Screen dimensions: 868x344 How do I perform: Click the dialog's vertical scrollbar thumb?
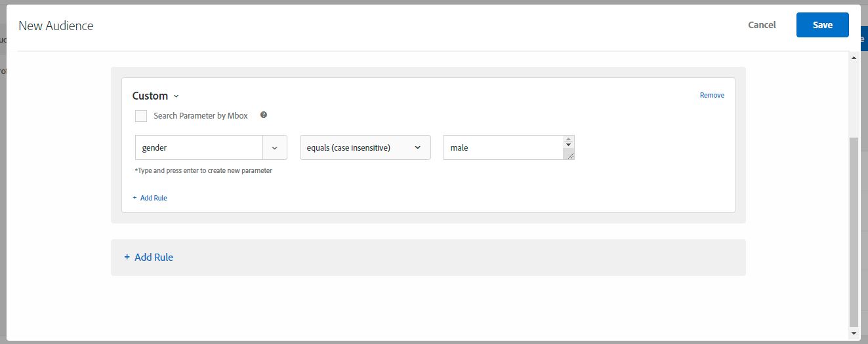(854, 232)
